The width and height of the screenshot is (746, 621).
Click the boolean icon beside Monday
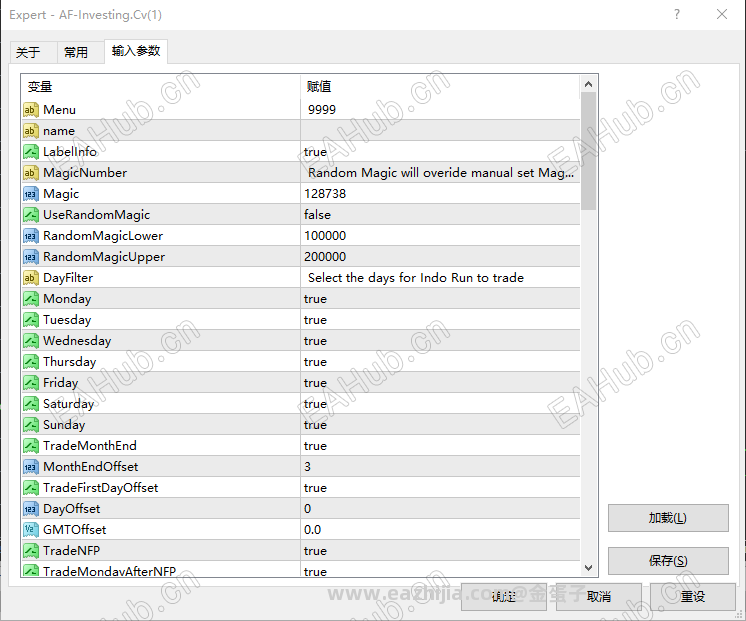click(31, 298)
